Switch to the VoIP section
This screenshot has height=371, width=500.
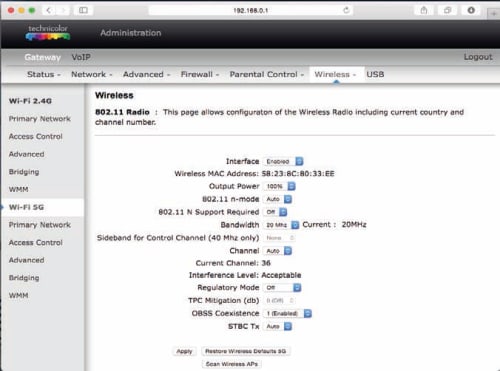81,57
